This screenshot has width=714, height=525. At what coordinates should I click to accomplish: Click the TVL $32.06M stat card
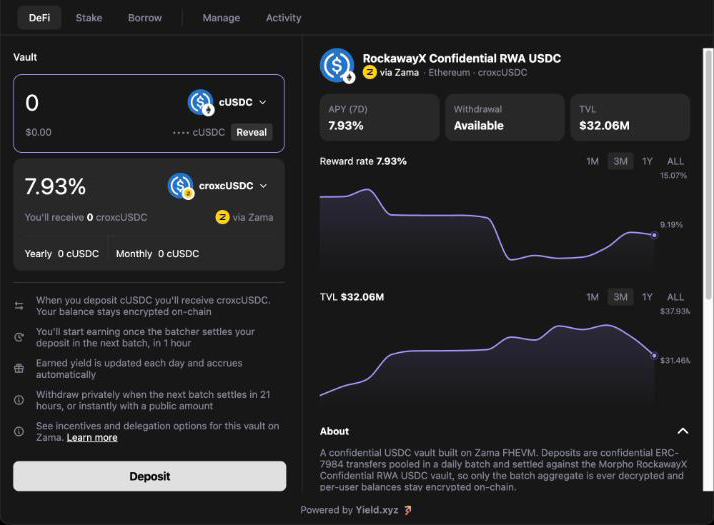click(x=630, y=117)
